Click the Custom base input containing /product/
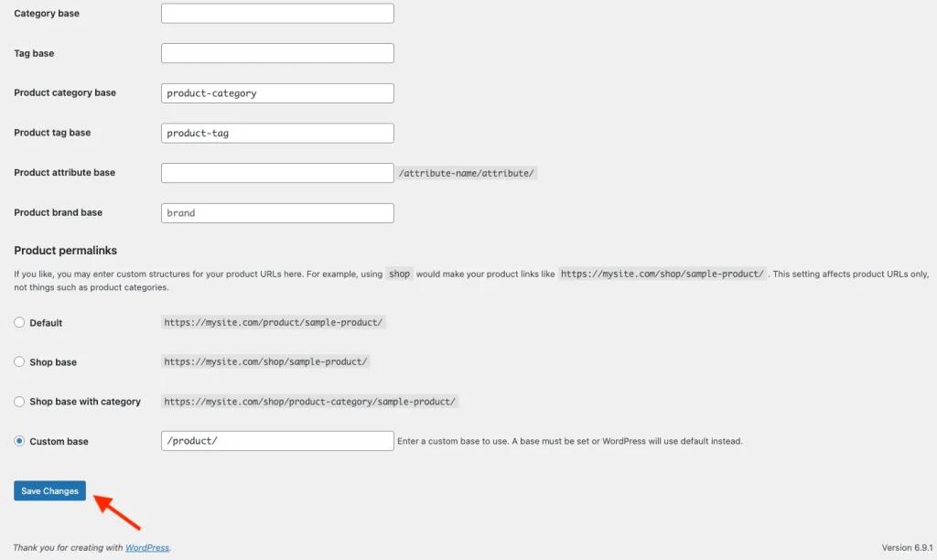937x560 pixels. click(276, 440)
